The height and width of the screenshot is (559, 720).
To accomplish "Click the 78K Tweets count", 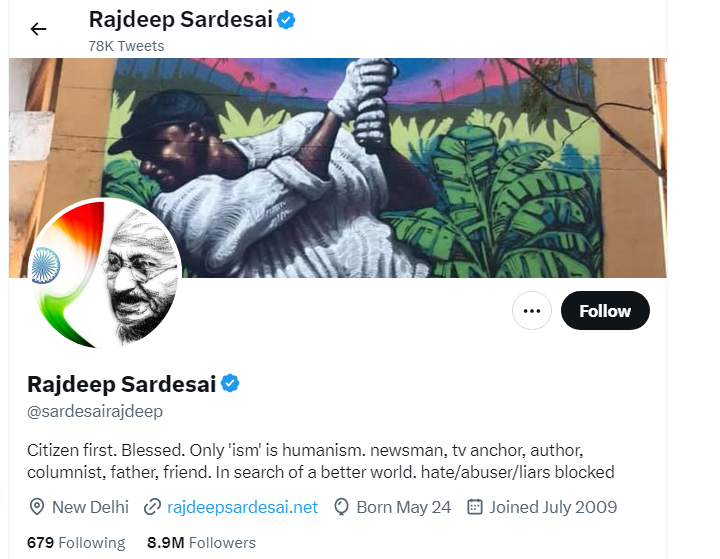I will click(126, 46).
